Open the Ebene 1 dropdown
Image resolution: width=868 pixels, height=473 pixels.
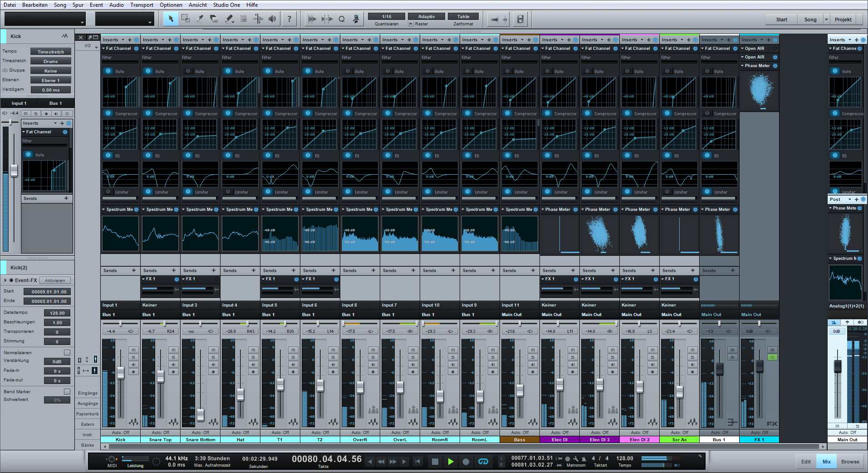(x=51, y=80)
